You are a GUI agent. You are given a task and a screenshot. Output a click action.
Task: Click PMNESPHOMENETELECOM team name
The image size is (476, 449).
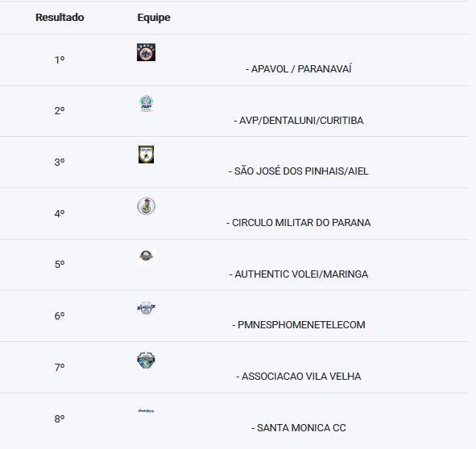[299, 325]
